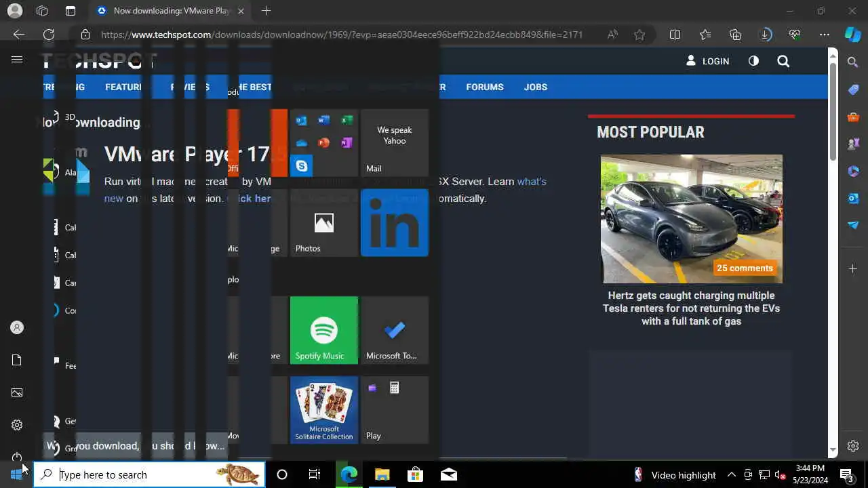Open the JOBS nav item

tap(535, 87)
